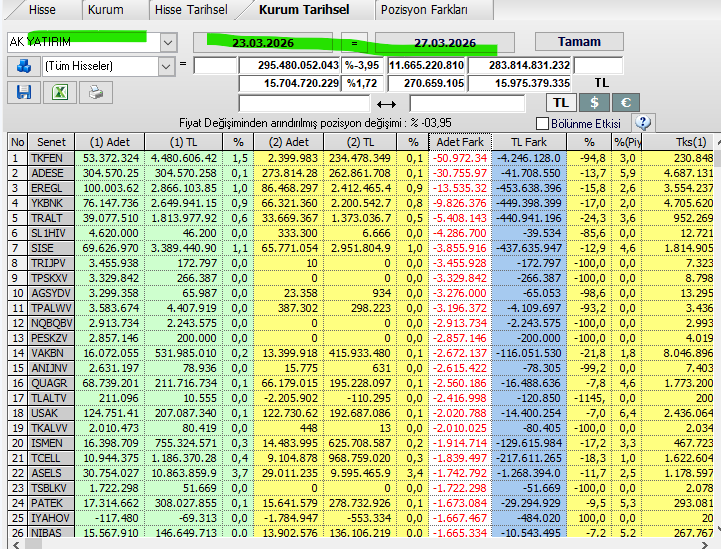This screenshot has width=721, height=549.
Task: Click the %-3,95 change field
Action: point(362,65)
